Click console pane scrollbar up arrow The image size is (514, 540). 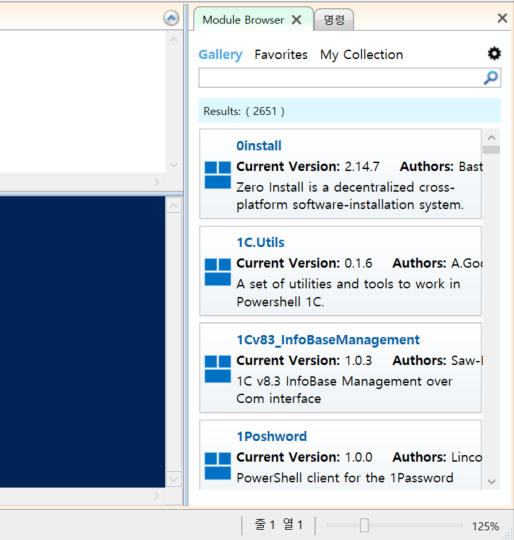[174, 206]
